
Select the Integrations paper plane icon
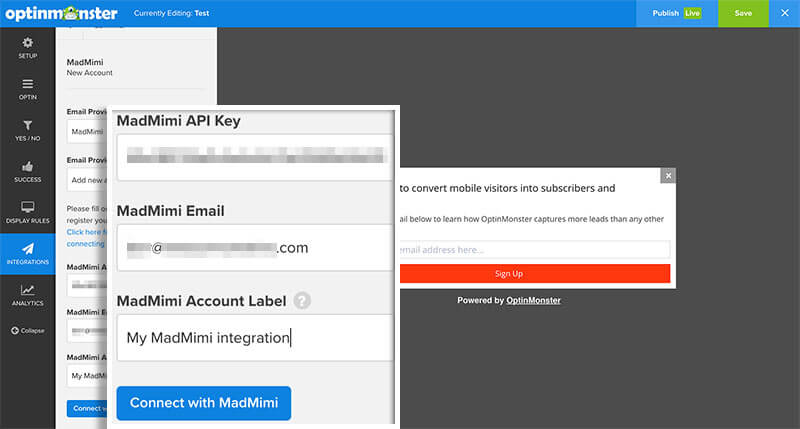pyautogui.click(x=28, y=249)
